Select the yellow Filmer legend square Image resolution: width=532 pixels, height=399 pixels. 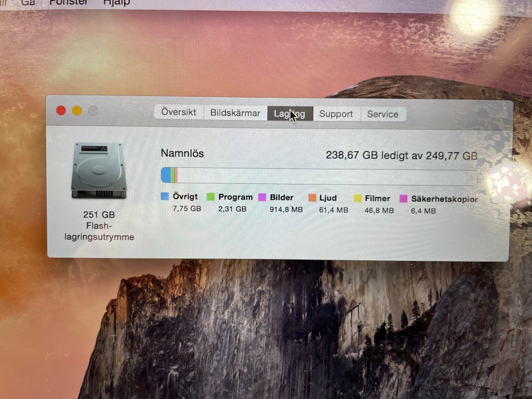[358, 199]
